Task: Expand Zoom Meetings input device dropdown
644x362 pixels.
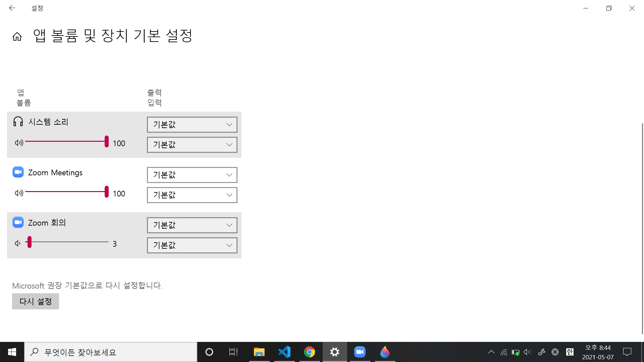Action: click(x=192, y=195)
